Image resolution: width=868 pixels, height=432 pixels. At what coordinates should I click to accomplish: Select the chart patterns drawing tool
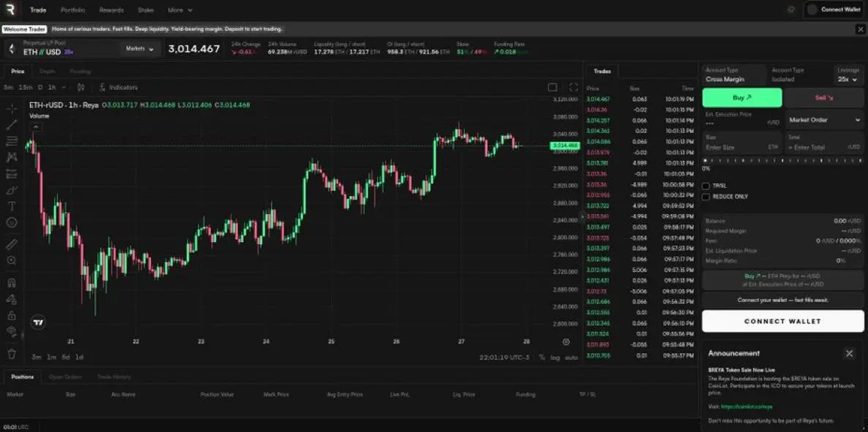coord(11,156)
